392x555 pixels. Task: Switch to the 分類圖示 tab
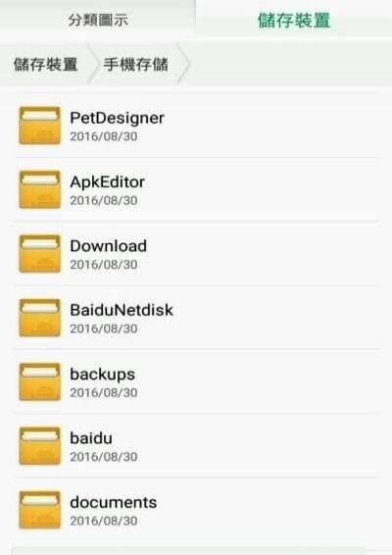(x=98, y=20)
